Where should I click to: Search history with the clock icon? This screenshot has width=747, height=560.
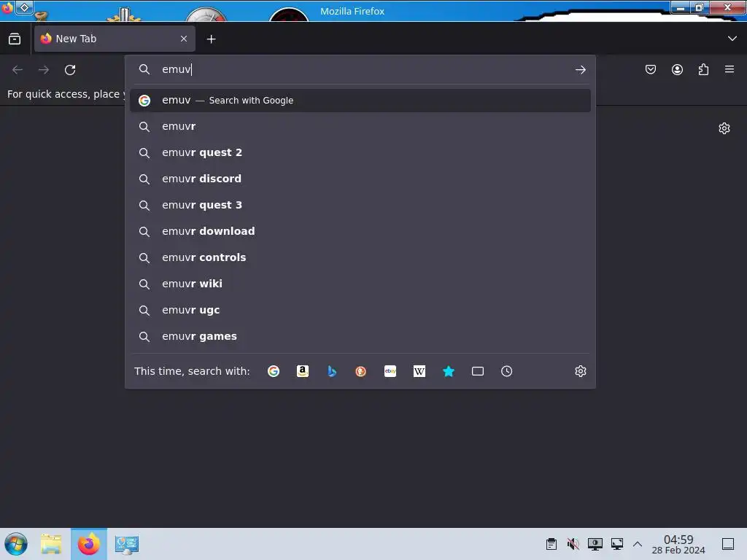pos(506,371)
